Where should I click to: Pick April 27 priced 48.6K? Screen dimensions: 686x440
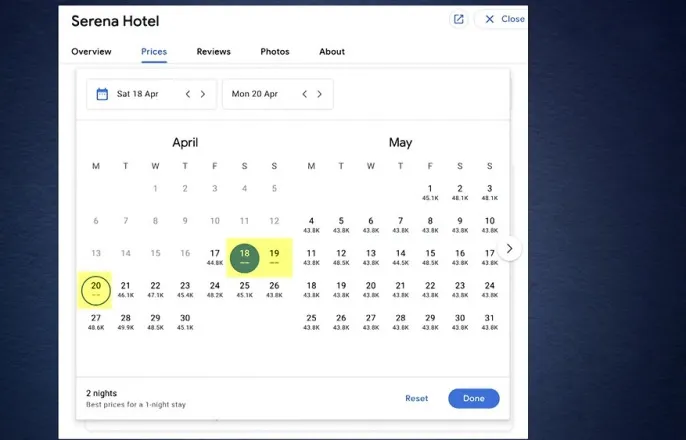(x=96, y=322)
